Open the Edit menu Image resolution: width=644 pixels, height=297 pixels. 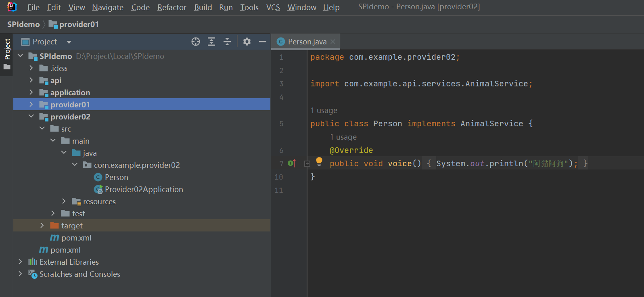(x=54, y=7)
